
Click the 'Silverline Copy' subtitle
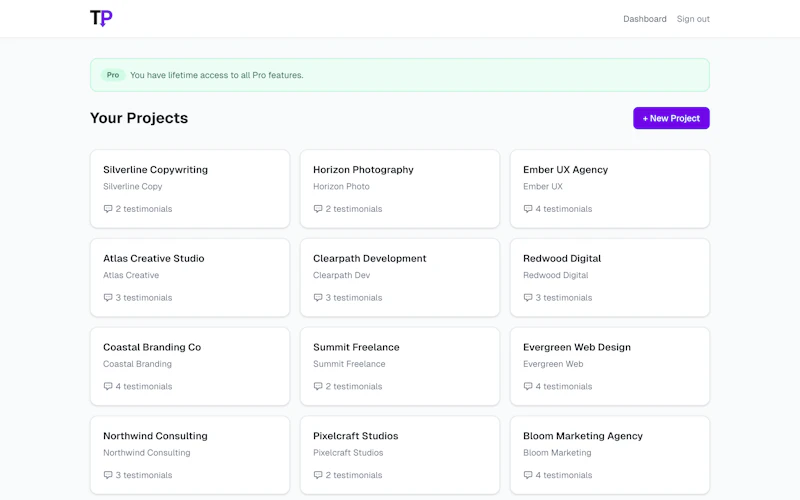[133, 186]
